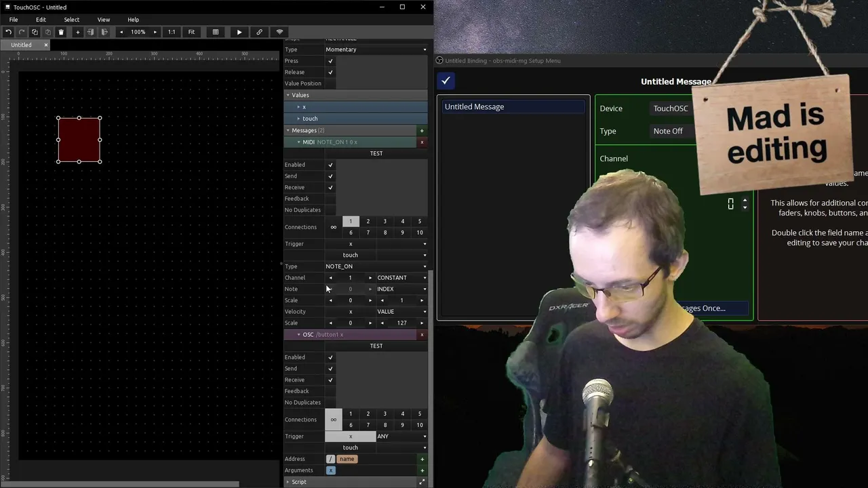The image size is (868, 488).
Task: Select the Untitled document tab
Action: (x=21, y=45)
